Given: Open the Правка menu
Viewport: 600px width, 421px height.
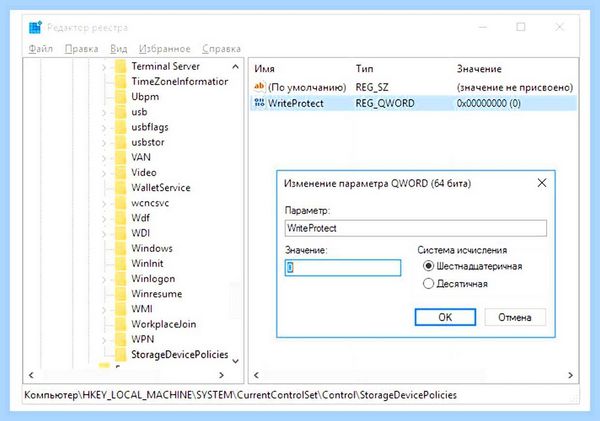Looking at the screenshot, I should pos(82,49).
